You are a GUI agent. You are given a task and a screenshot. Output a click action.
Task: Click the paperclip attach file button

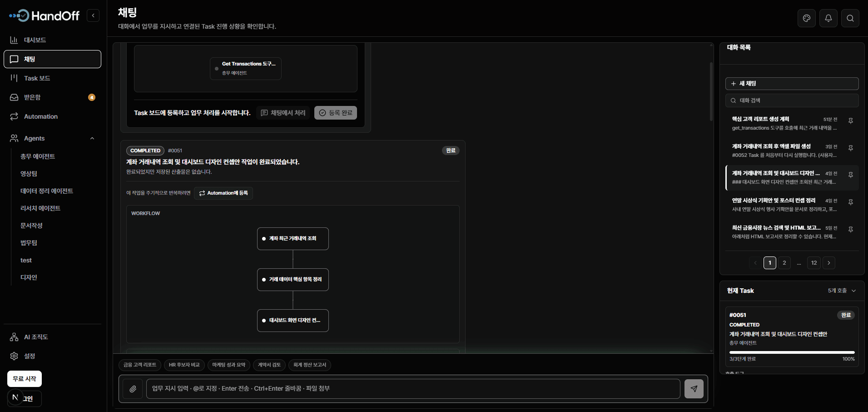point(133,389)
